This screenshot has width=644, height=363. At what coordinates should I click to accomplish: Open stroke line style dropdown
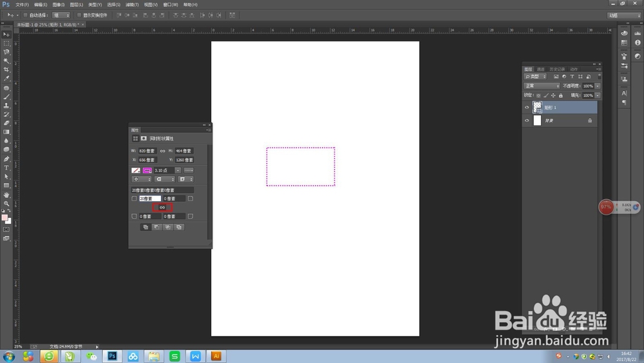pyautogui.click(x=189, y=170)
